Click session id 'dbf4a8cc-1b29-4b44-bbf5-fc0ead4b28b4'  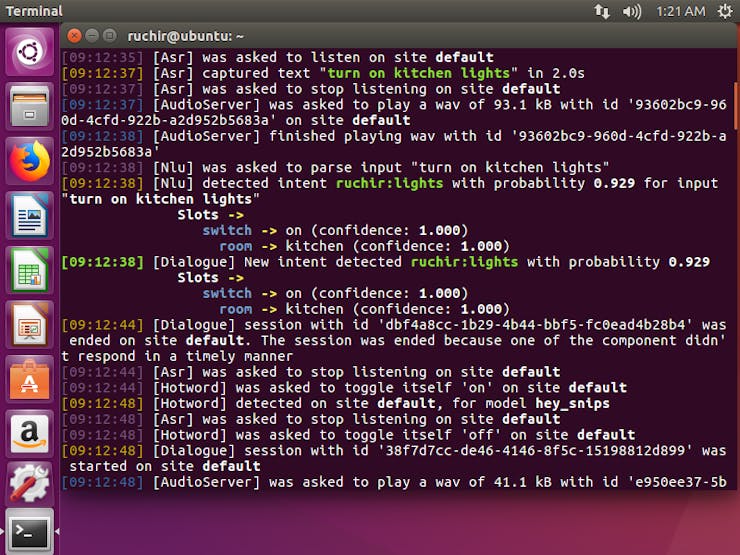[x=538, y=325]
